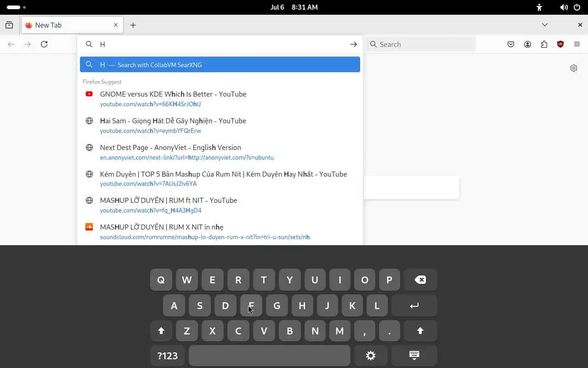Tap the P key on keyboard
The width and height of the screenshot is (588, 368).
(x=389, y=280)
